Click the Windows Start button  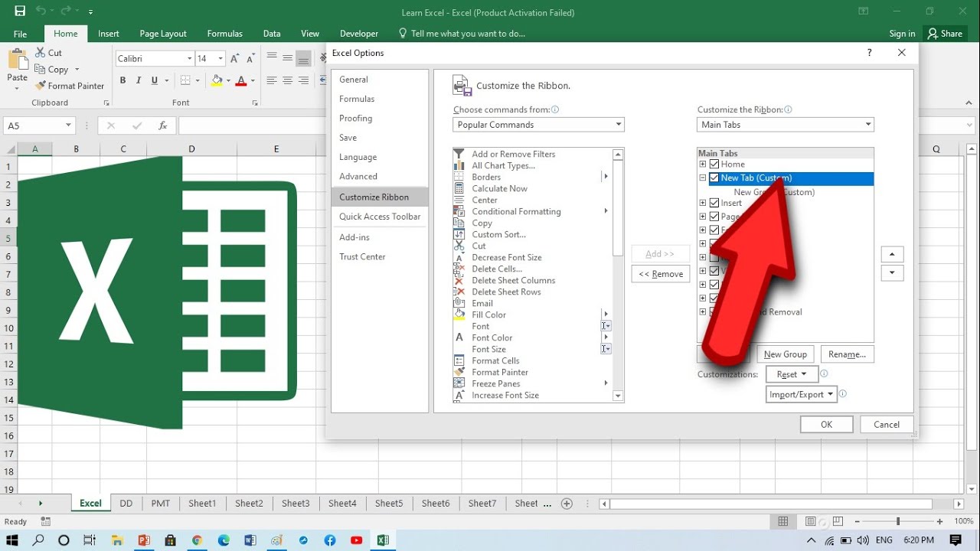[12, 540]
